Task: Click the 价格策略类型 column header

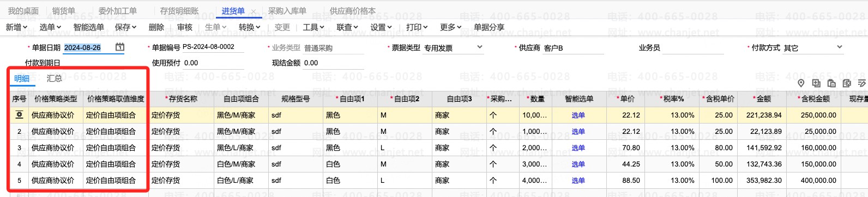Action: click(56, 99)
